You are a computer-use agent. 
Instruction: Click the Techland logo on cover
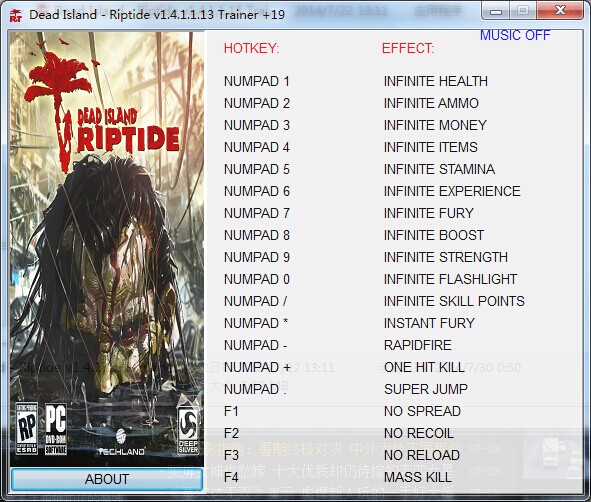121,444
